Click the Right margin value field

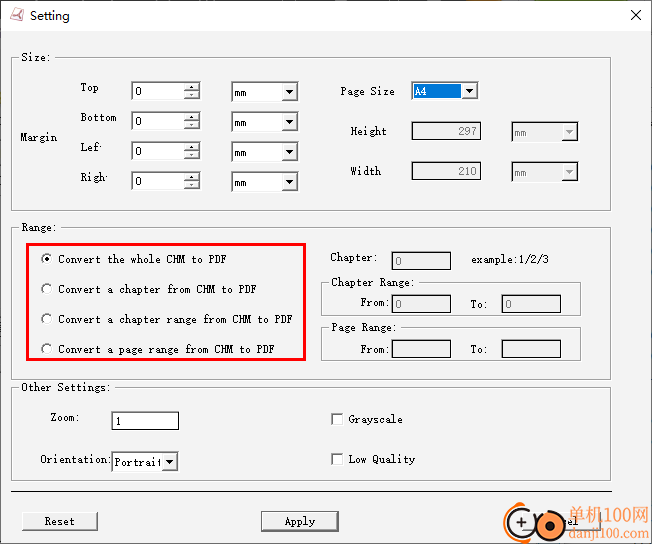click(158, 181)
